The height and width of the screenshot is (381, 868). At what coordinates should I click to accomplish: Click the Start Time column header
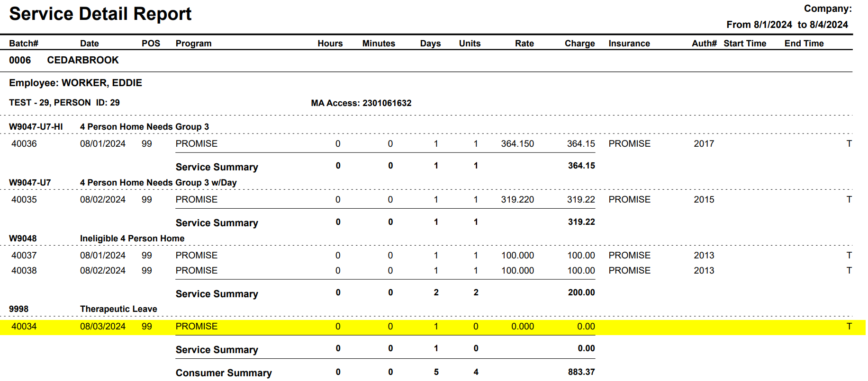coord(744,44)
